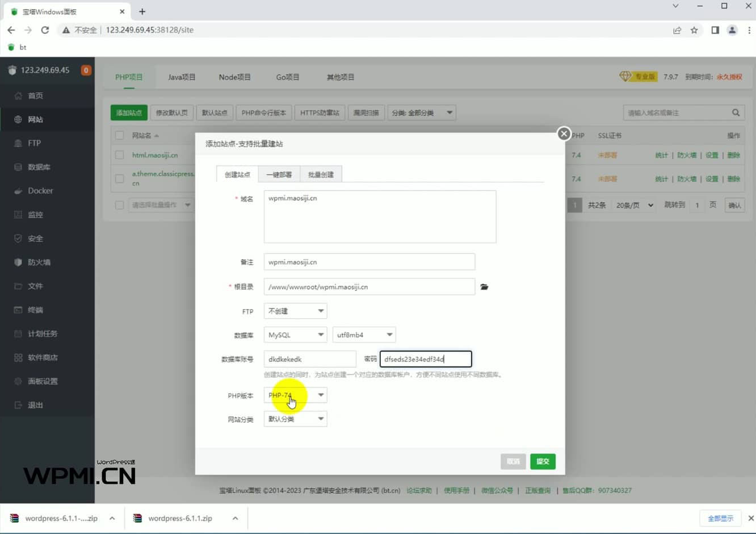This screenshot has width=756, height=534.
Task: Open the 终端 (terminal) from the sidebar
Action: (x=35, y=310)
